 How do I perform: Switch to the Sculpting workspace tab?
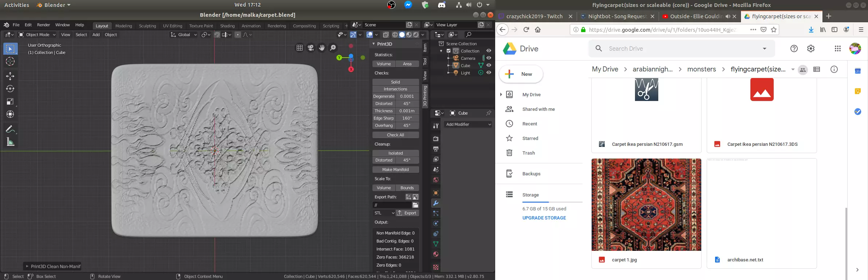[x=147, y=26]
